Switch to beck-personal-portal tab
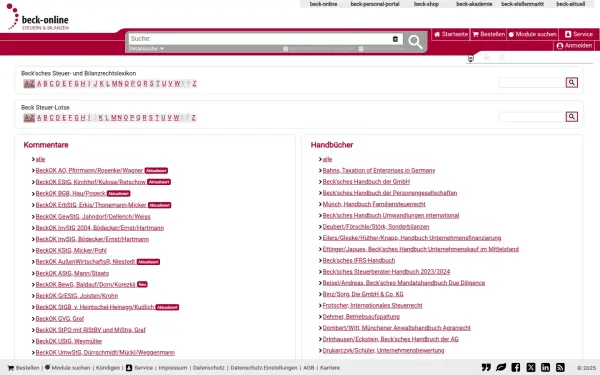The height and width of the screenshot is (375, 600). (375, 4)
